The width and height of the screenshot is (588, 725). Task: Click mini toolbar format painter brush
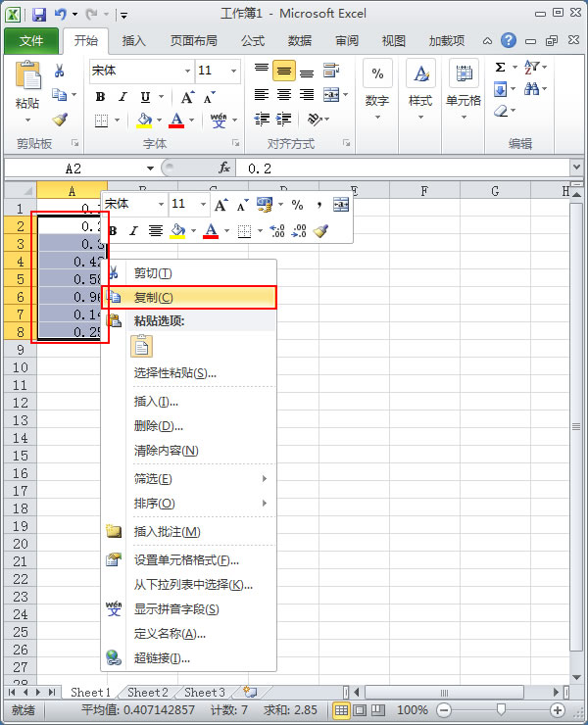click(320, 230)
